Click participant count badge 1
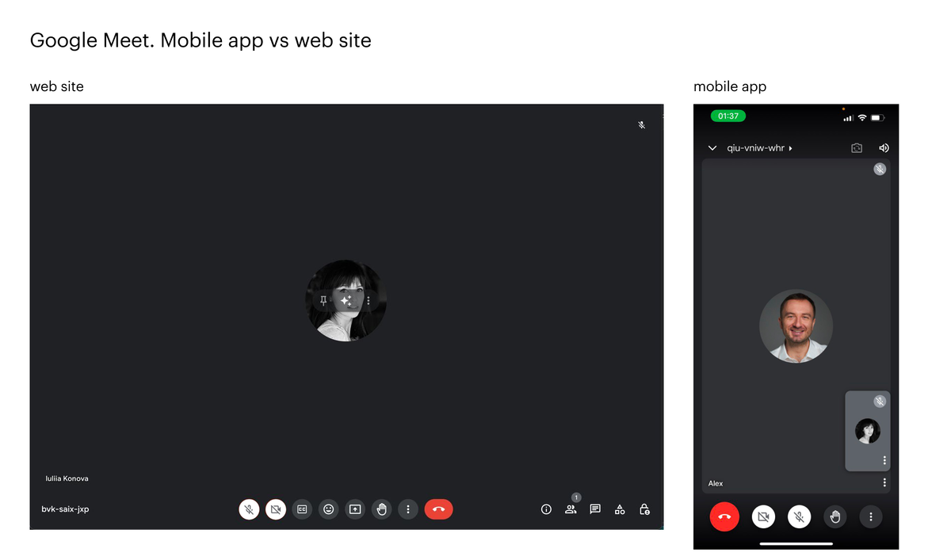The width and height of the screenshot is (951, 560). click(576, 497)
